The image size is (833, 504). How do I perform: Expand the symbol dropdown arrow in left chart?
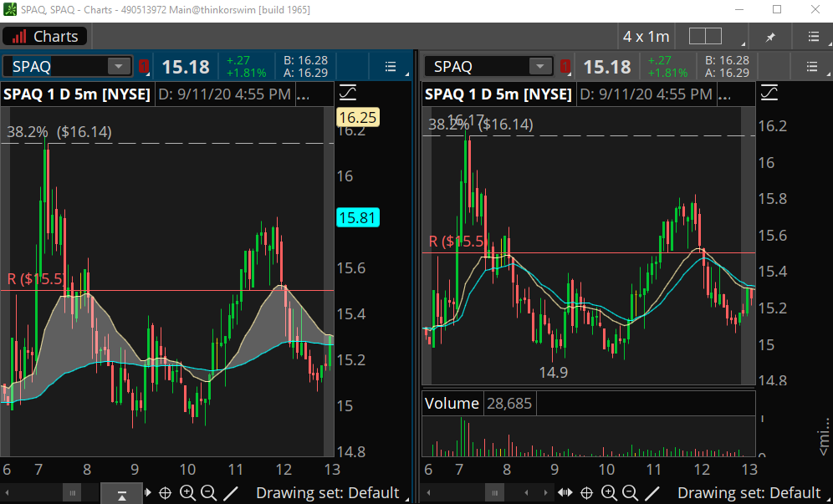point(119,66)
